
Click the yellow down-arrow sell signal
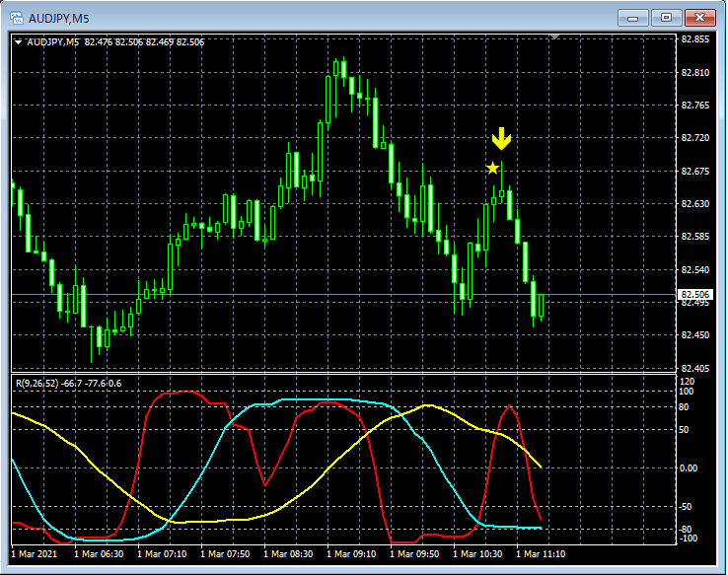pos(501,138)
